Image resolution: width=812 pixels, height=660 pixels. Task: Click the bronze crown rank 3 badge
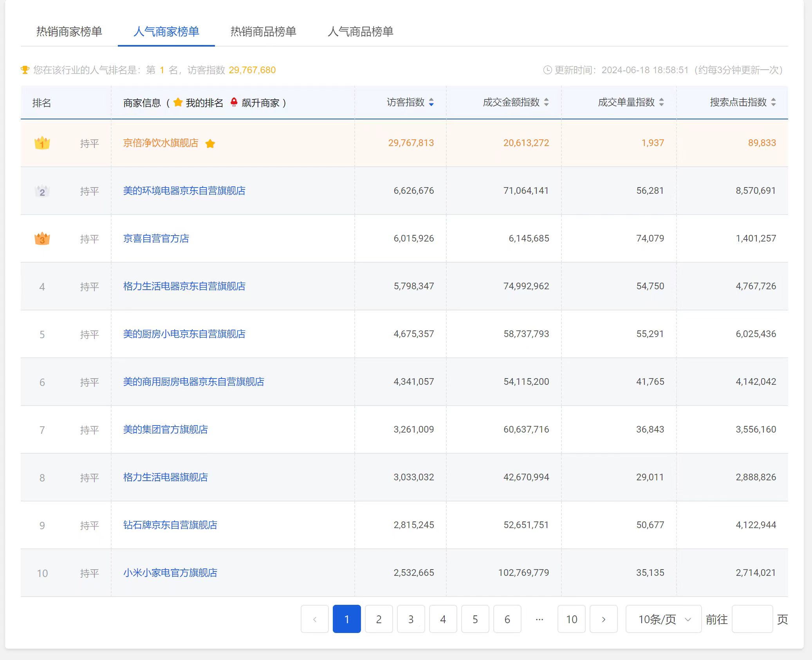[42, 238]
